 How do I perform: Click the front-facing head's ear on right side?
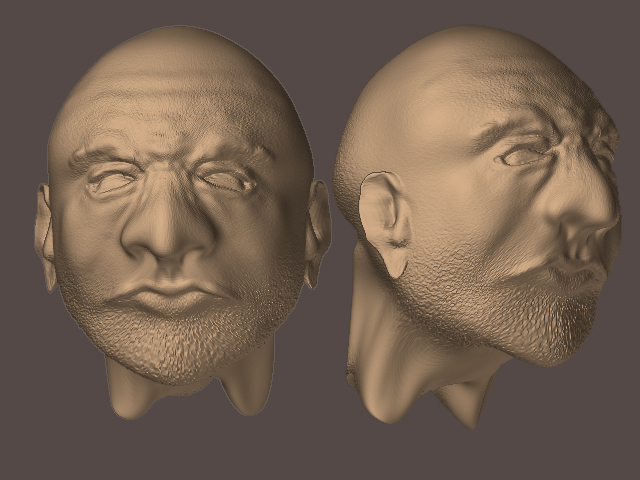318,225
